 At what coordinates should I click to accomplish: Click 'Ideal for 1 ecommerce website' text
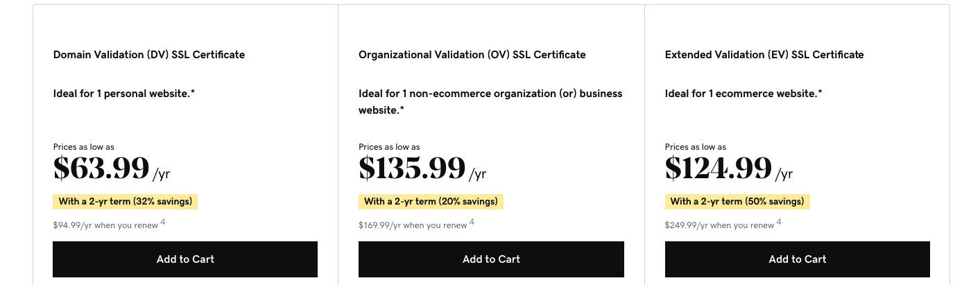click(x=743, y=94)
